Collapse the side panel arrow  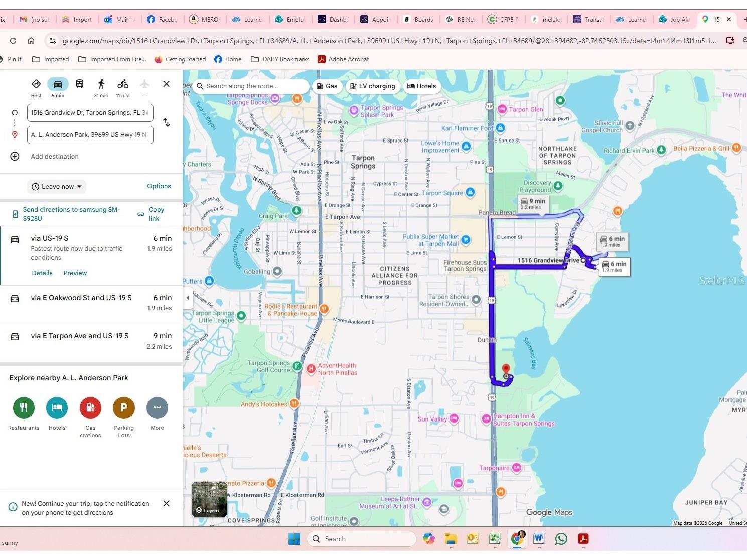click(x=188, y=298)
